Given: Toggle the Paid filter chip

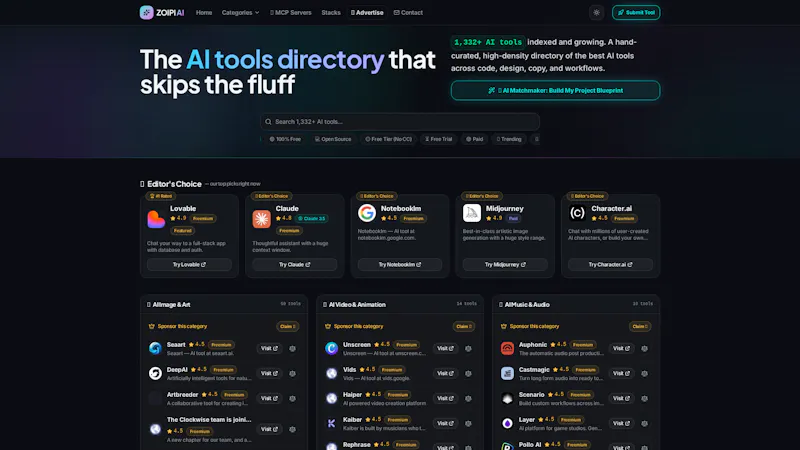Looking at the screenshot, I should (474, 139).
